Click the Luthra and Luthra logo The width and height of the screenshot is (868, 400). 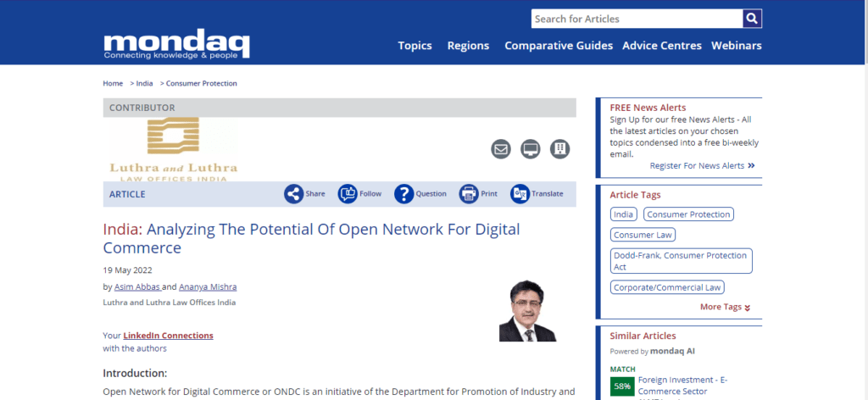174,149
